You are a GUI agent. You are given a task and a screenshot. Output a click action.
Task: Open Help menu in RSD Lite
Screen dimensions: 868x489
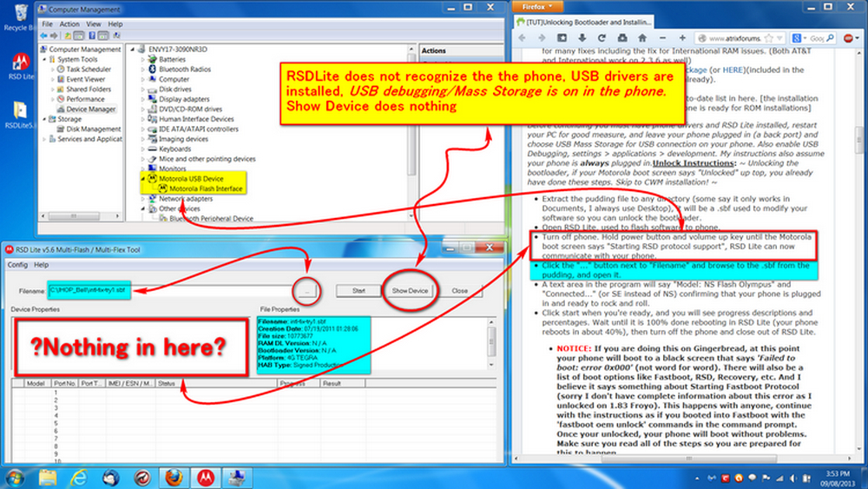pyautogui.click(x=42, y=265)
